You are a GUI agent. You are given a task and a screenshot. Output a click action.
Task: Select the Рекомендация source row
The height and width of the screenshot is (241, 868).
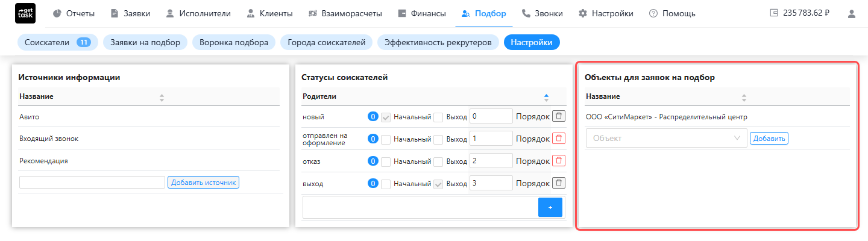coord(149,161)
